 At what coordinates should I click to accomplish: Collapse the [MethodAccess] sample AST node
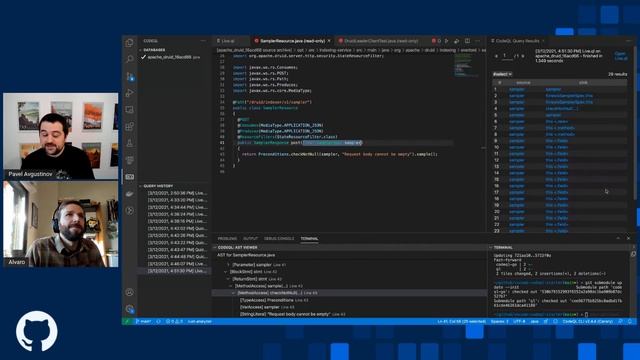pyautogui.click(x=231, y=286)
